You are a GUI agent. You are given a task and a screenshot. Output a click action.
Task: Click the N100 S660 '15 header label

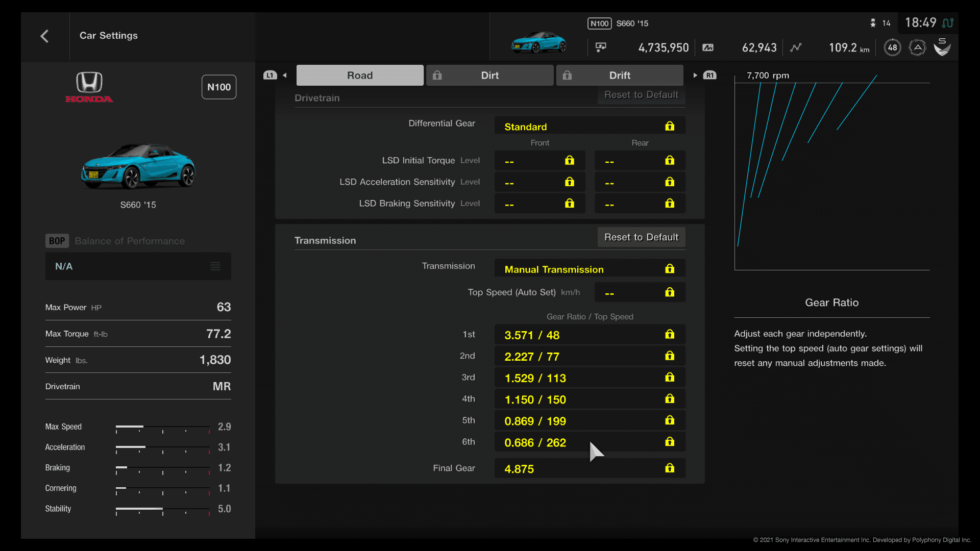click(618, 23)
